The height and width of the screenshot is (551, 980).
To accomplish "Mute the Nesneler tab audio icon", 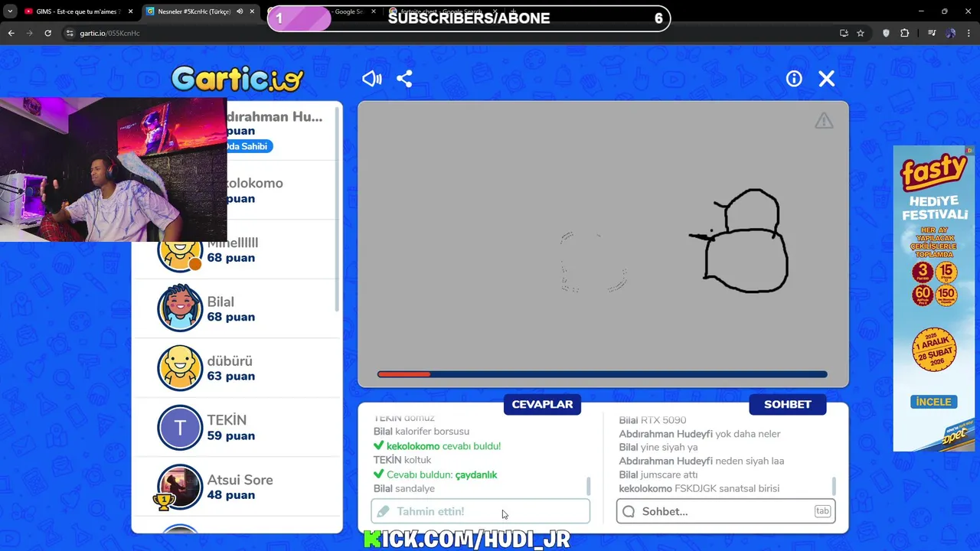I will pyautogui.click(x=240, y=11).
